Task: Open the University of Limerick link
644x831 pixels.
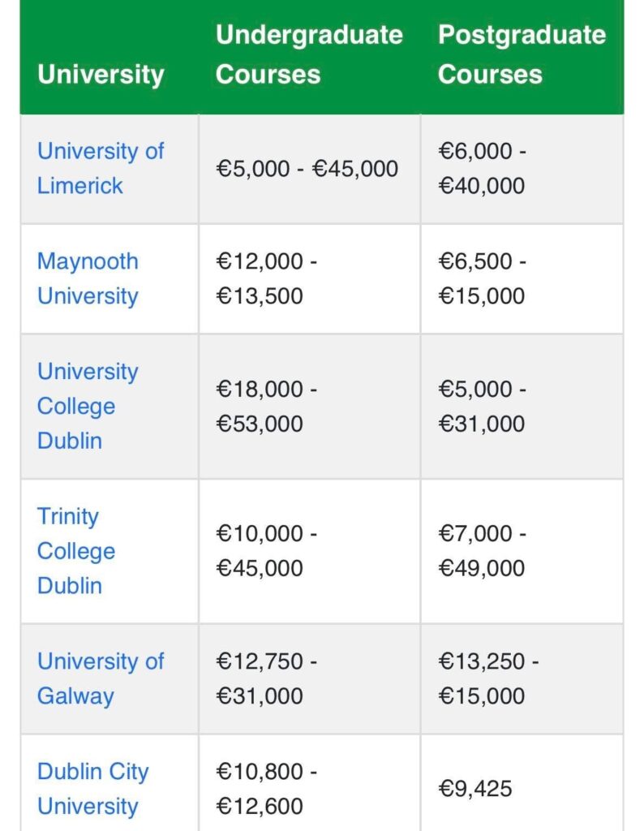Action: [101, 169]
